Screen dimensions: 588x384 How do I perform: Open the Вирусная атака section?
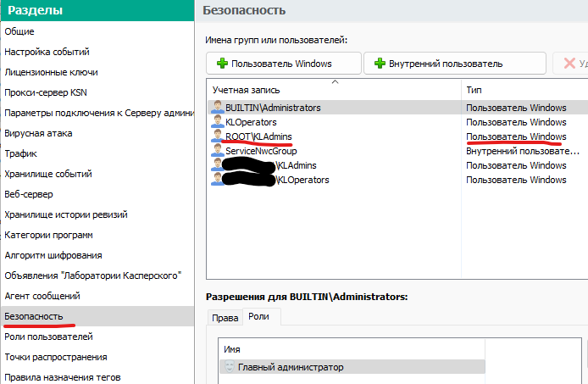click(x=38, y=133)
